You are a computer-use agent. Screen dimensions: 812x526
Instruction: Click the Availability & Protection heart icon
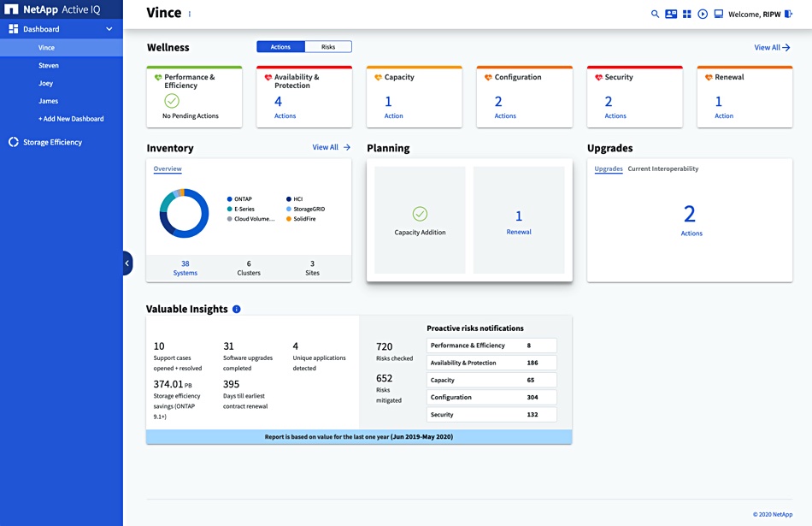tap(268, 77)
